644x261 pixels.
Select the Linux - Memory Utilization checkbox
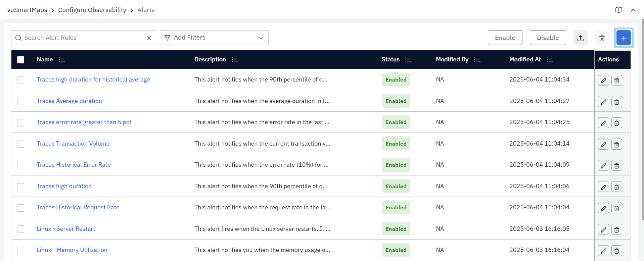[x=21, y=251]
